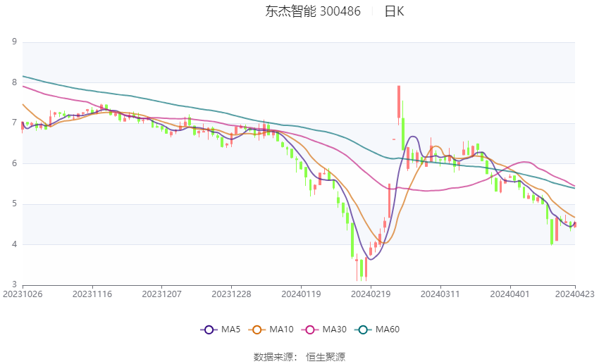Click x-axis date label 20240311

[x=440, y=294]
